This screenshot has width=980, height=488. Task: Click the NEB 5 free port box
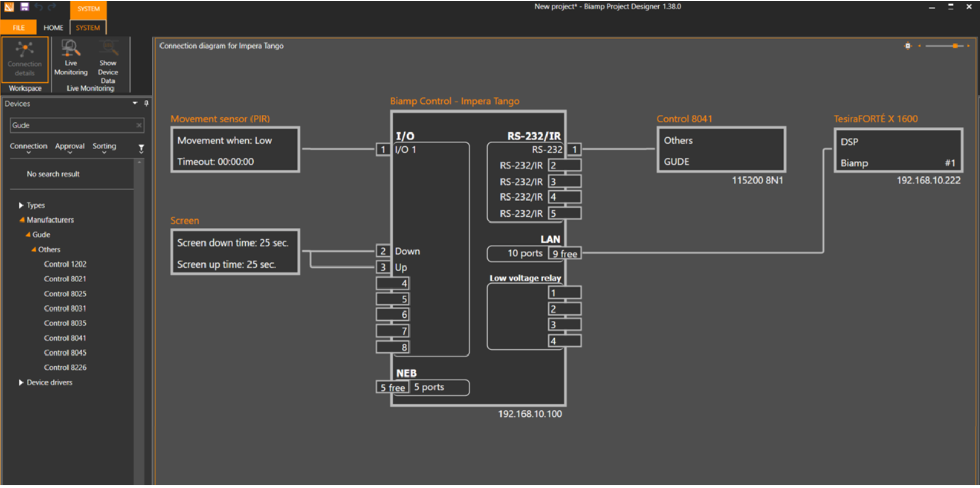coord(393,387)
